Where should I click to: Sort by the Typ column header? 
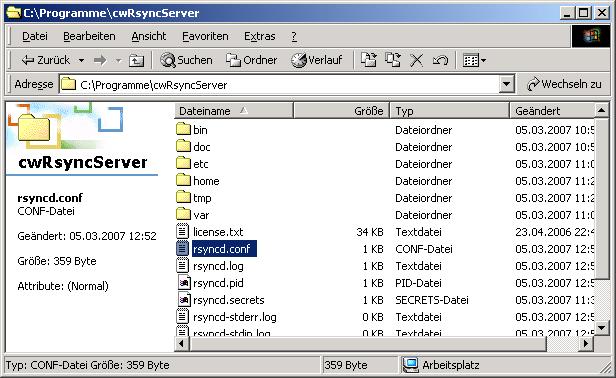[x=449, y=111]
